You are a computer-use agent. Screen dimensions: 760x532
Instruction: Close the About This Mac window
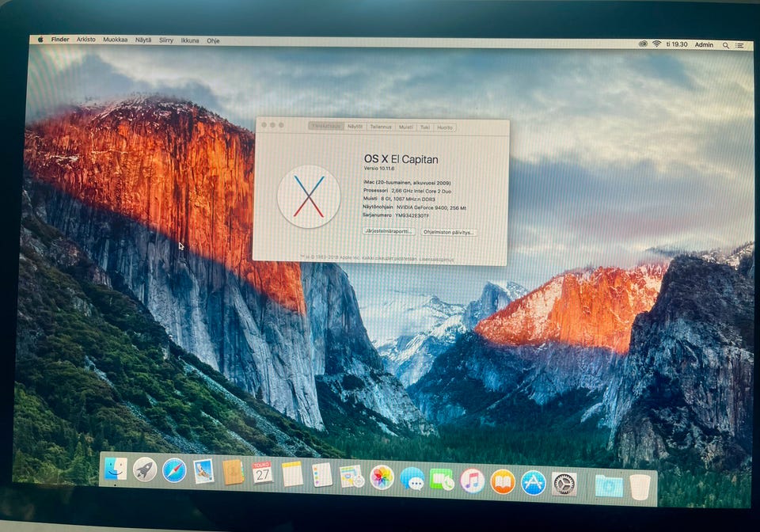[x=264, y=125]
